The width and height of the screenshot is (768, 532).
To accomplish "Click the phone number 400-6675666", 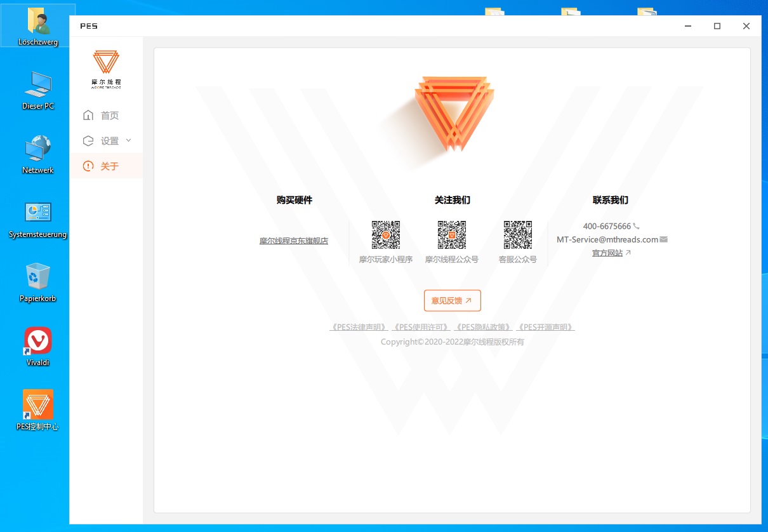I will 607,227.
